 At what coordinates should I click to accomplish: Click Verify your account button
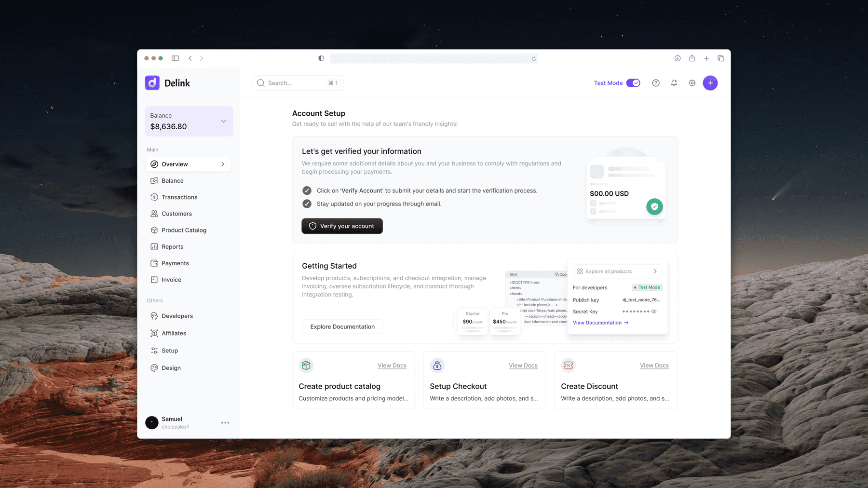click(342, 226)
